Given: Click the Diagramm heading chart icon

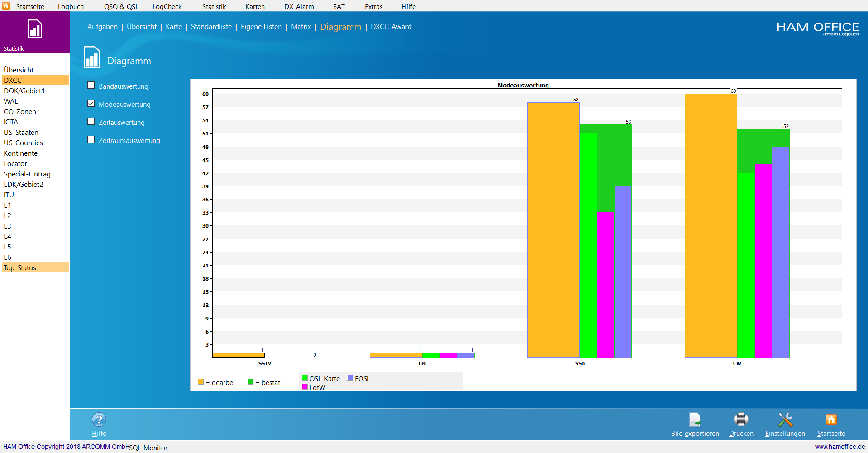Looking at the screenshot, I should pos(92,57).
